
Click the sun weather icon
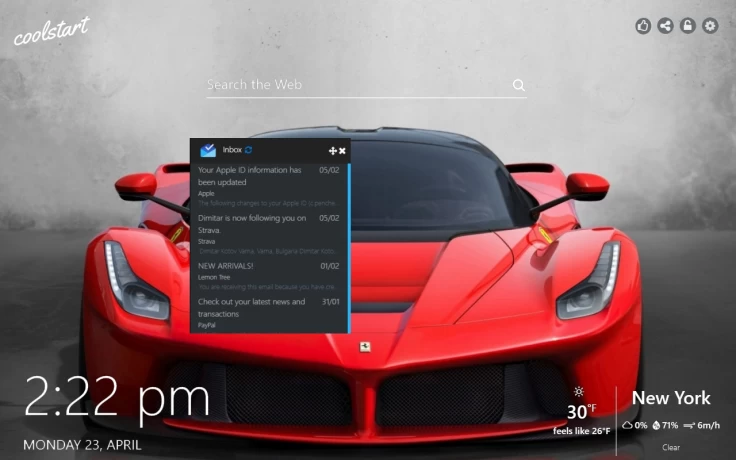click(x=579, y=391)
